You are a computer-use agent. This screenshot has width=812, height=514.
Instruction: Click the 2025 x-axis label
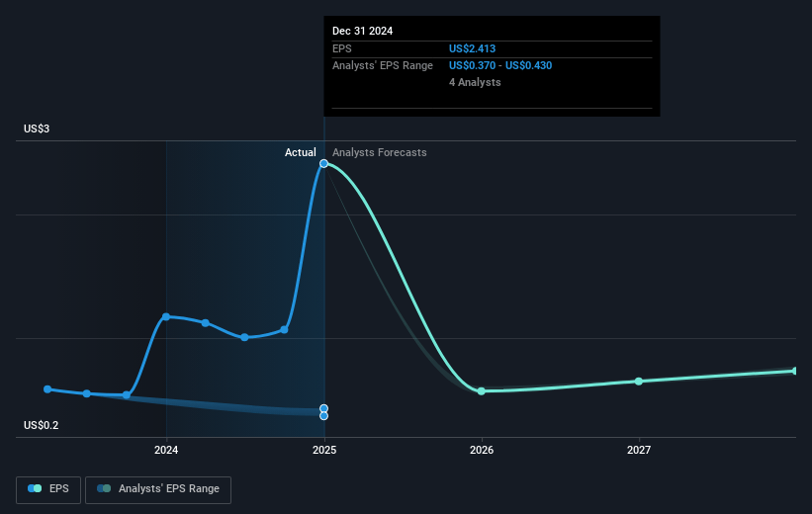click(324, 451)
